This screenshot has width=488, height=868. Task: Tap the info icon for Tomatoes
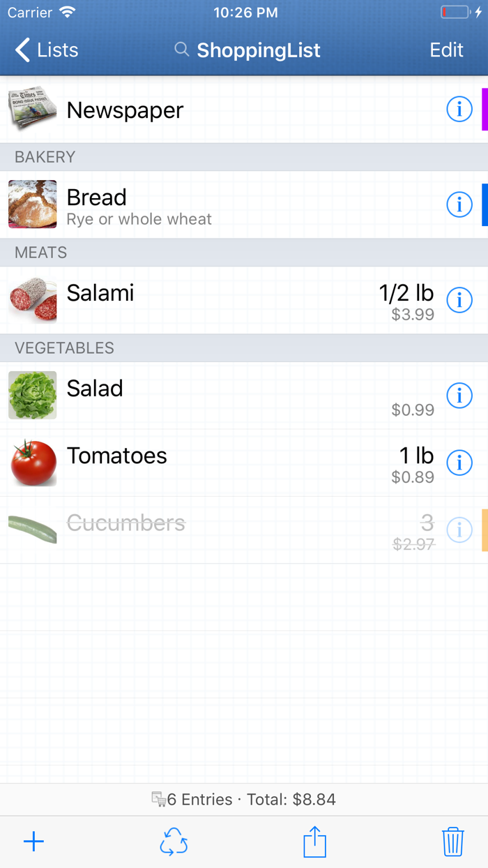coord(459,463)
